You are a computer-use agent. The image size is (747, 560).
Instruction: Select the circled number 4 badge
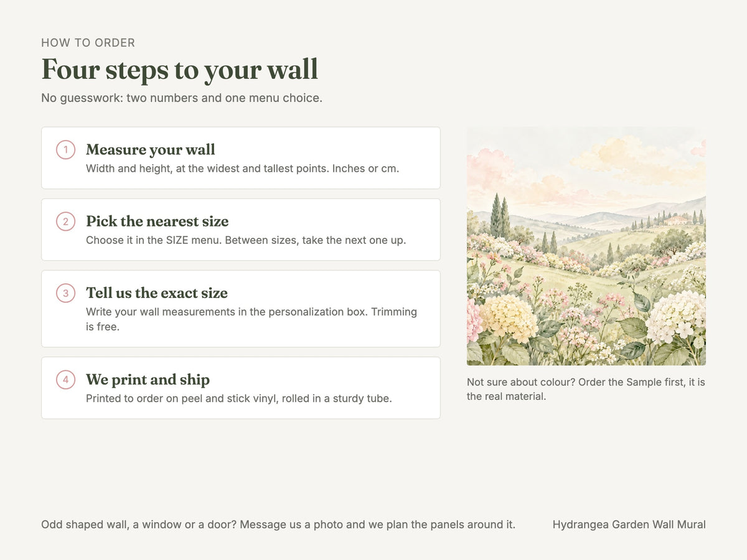[x=65, y=380]
